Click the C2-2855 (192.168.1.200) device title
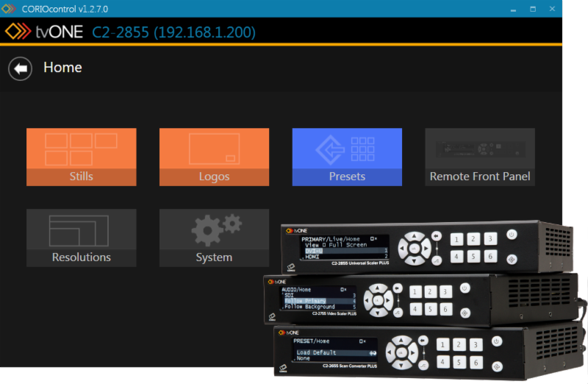588x384 pixels. point(173,32)
